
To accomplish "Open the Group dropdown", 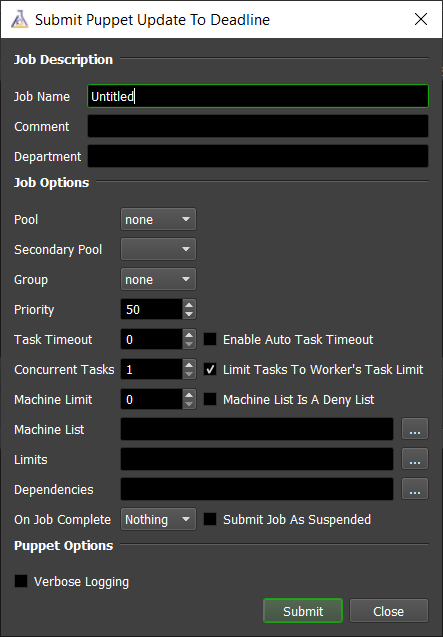I will (158, 280).
